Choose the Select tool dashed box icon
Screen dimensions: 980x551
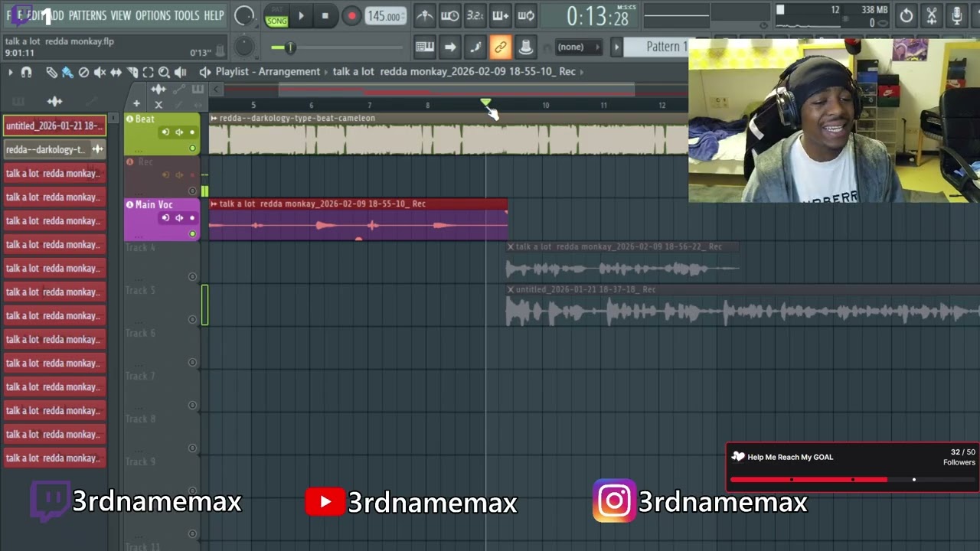148,72
